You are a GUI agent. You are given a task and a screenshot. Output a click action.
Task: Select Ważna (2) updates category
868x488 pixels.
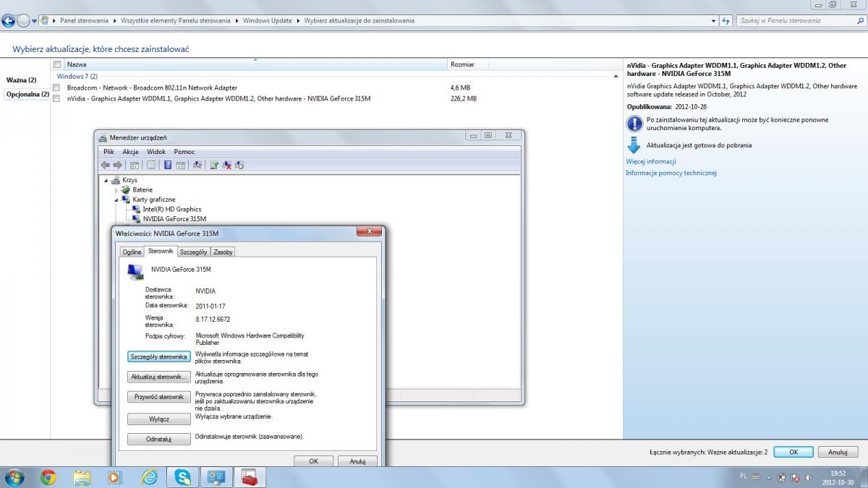(x=22, y=80)
